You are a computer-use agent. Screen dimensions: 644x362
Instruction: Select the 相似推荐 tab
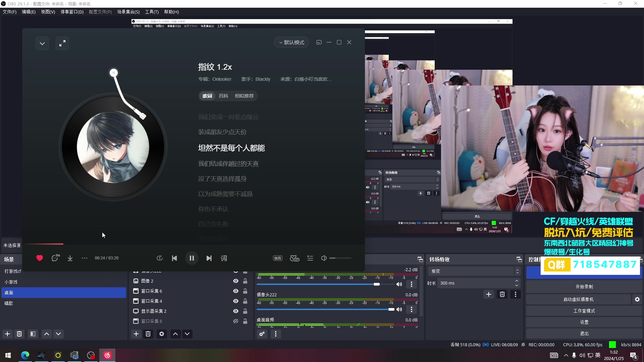tap(244, 96)
